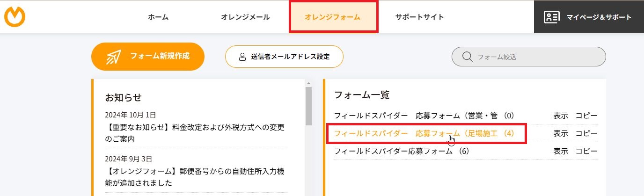Switch to the オレンジメール tab
The image size is (644, 196).
245,17
